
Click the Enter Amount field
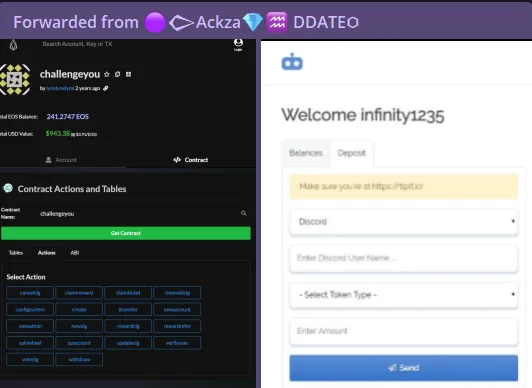tap(404, 331)
